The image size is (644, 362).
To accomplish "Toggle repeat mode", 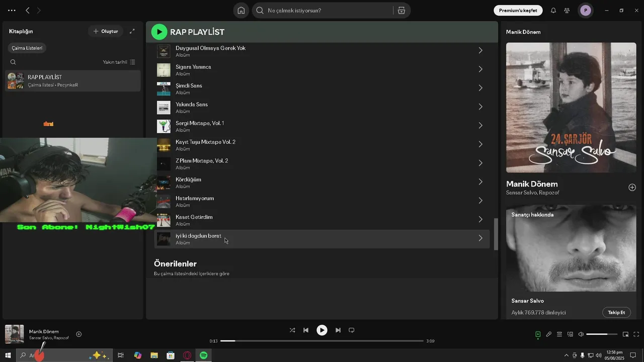I will tap(352, 330).
